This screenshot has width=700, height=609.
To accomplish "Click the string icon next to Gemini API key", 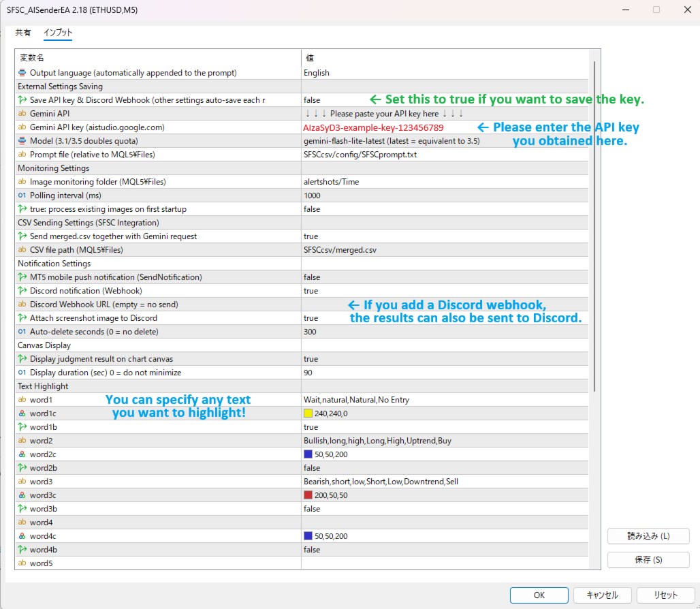I will point(22,127).
